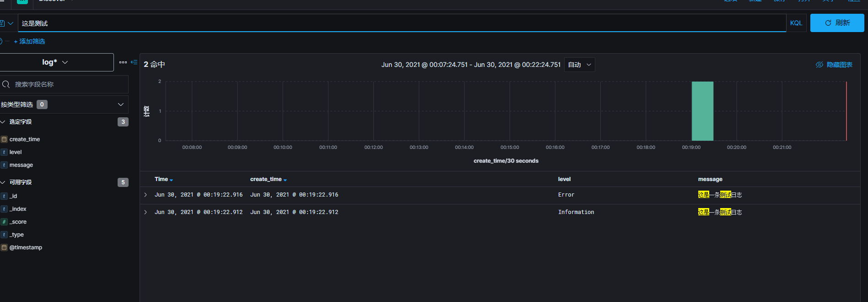Click the number type icon next to _score
Screen dimensions: 868x302
click(x=4, y=222)
